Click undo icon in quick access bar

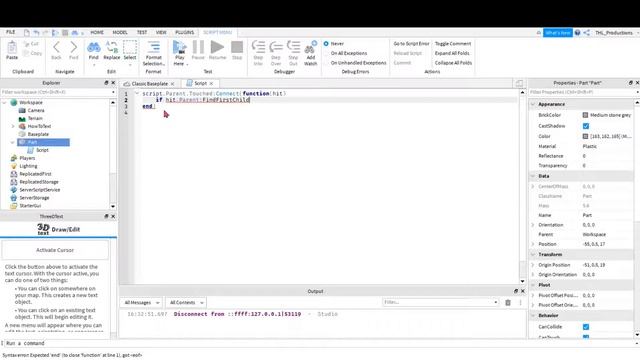36,33
